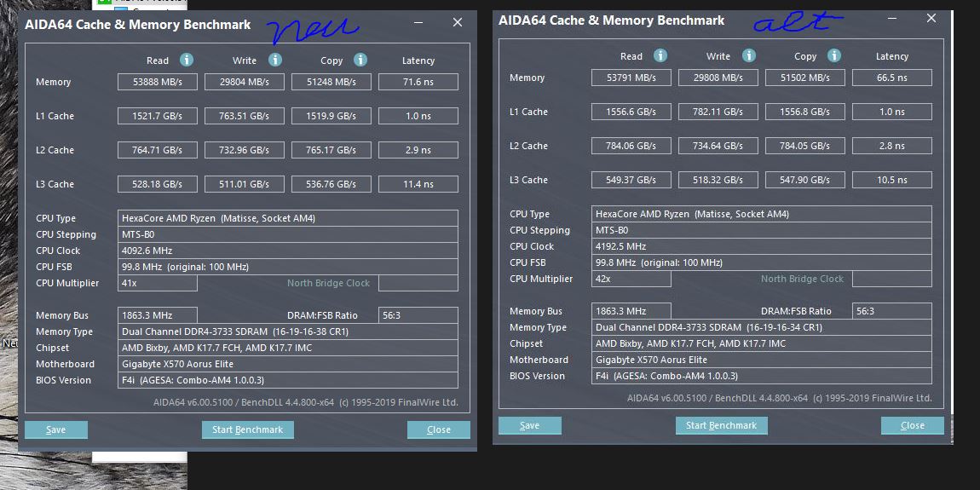
Task: Click Copy info icon in left window
Action: (360, 60)
